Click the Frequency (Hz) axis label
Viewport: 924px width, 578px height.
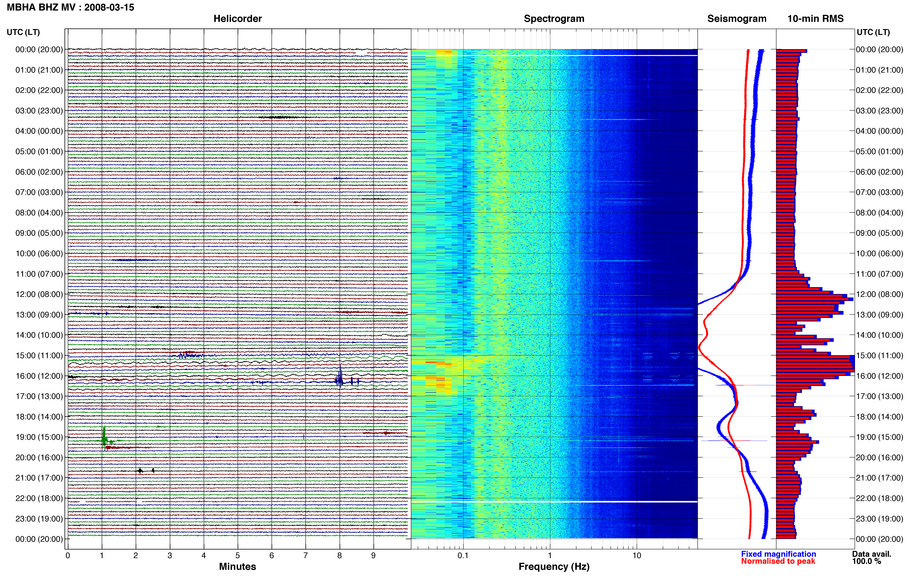click(x=554, y=566)
